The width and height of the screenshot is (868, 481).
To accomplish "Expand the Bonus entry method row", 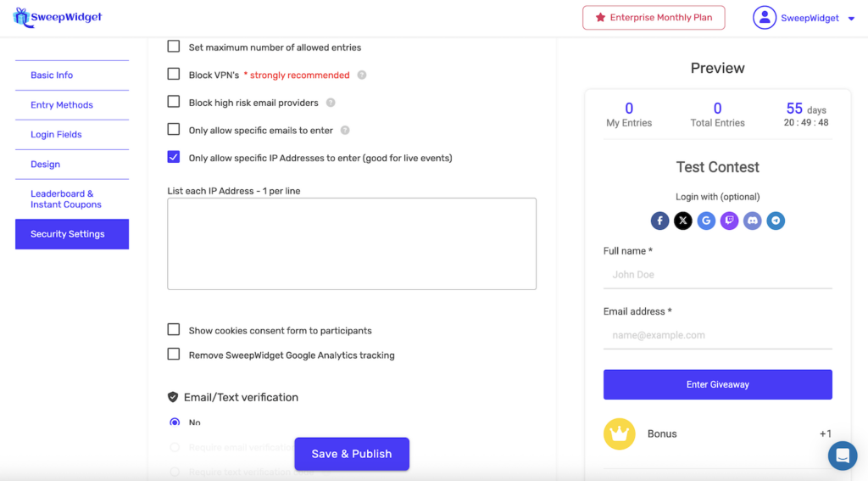I will [717, 433].
